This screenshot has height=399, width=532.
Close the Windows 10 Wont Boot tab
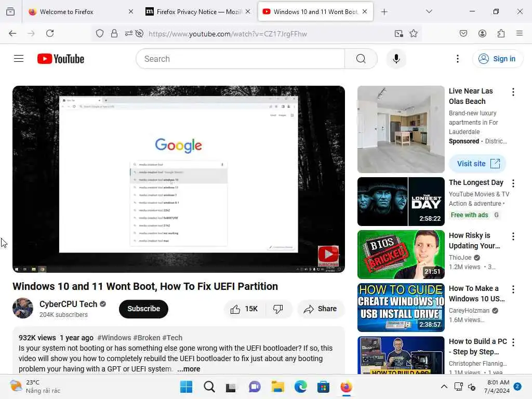coord(365,11)
